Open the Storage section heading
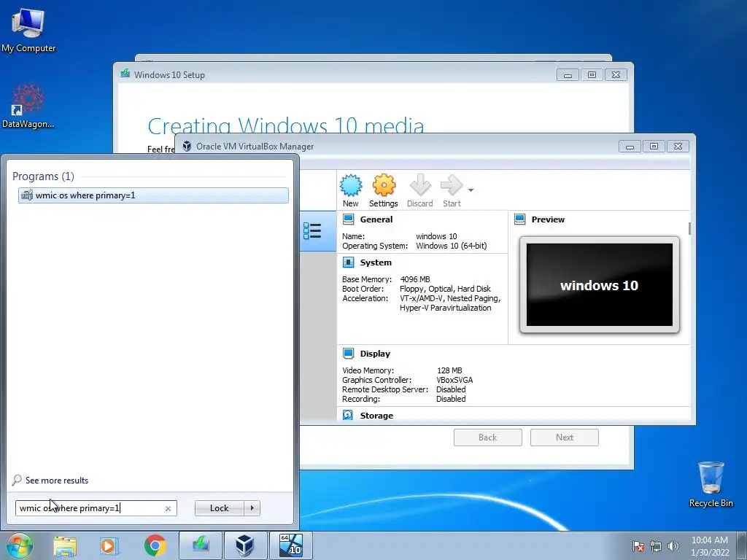The width and height of the screenshot is (747, 560). pos(376,416)
